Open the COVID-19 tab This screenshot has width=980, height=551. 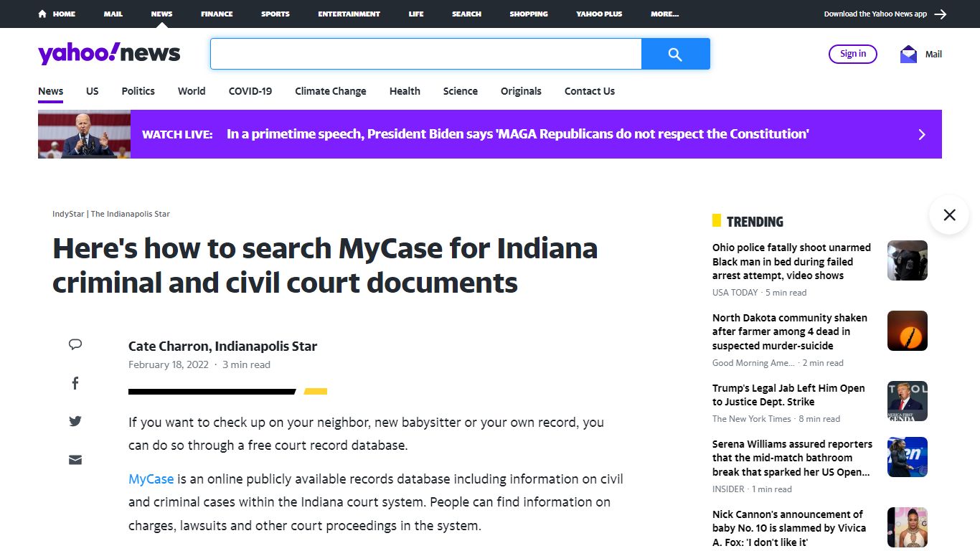(250, 91)
